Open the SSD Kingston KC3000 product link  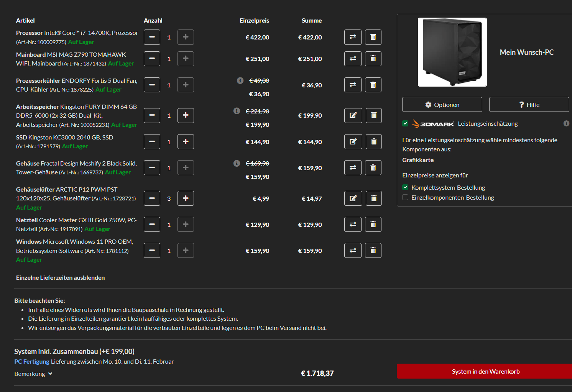(x=64, y=141)
